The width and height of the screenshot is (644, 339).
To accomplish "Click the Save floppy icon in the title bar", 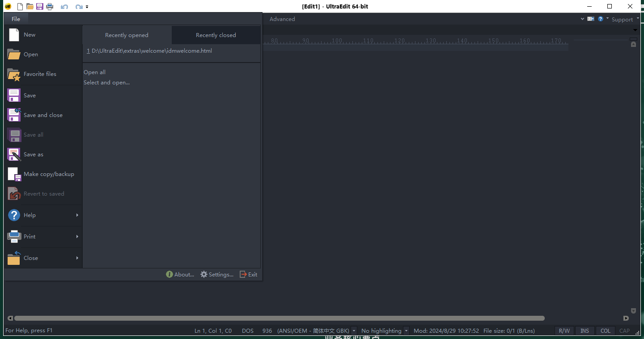I will tap(40, 6).
